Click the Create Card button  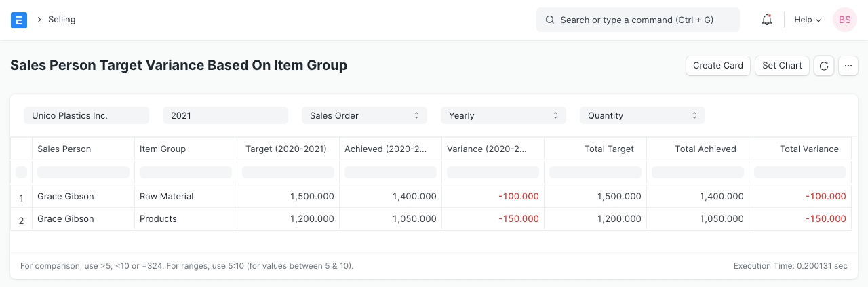(x=718, y=66)
